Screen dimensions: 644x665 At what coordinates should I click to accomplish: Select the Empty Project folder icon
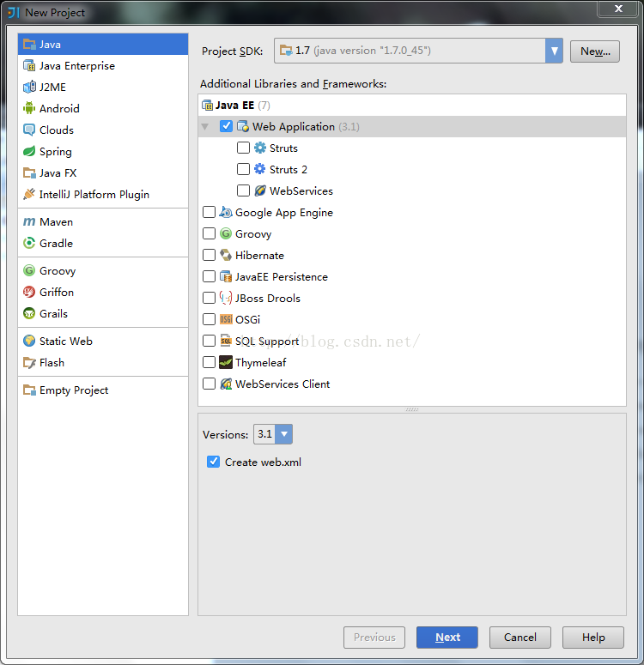click(x=29, y=390)
